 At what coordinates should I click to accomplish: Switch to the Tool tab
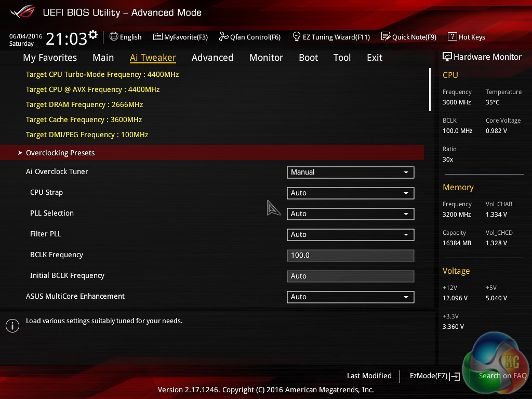point(342,58)
